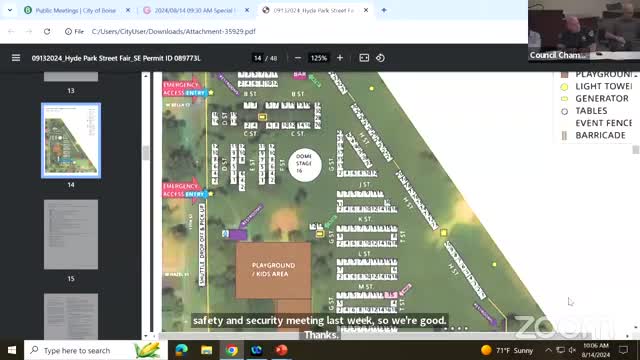Go back to the previous page
640x360 pixels.
[11, 31]
